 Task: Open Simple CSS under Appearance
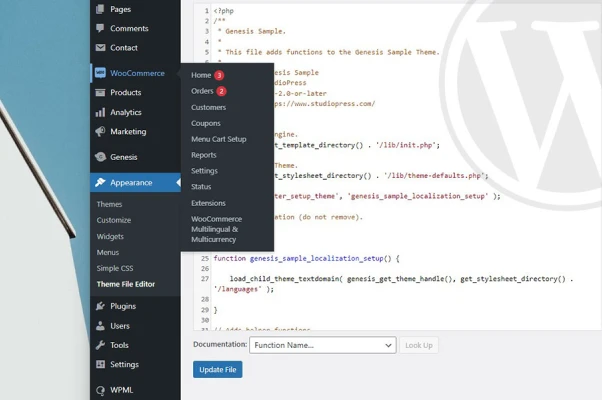(x=115, y=268)
